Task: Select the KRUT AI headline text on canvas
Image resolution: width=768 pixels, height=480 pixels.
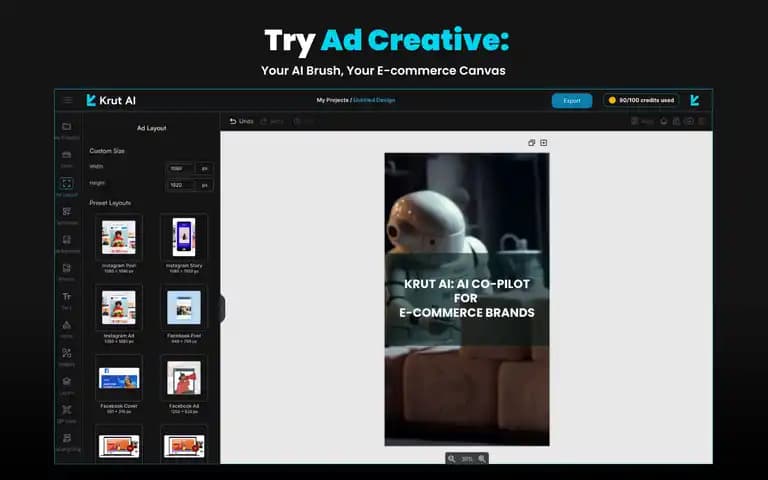Action: pyautogui.click(x=466, y=298)
